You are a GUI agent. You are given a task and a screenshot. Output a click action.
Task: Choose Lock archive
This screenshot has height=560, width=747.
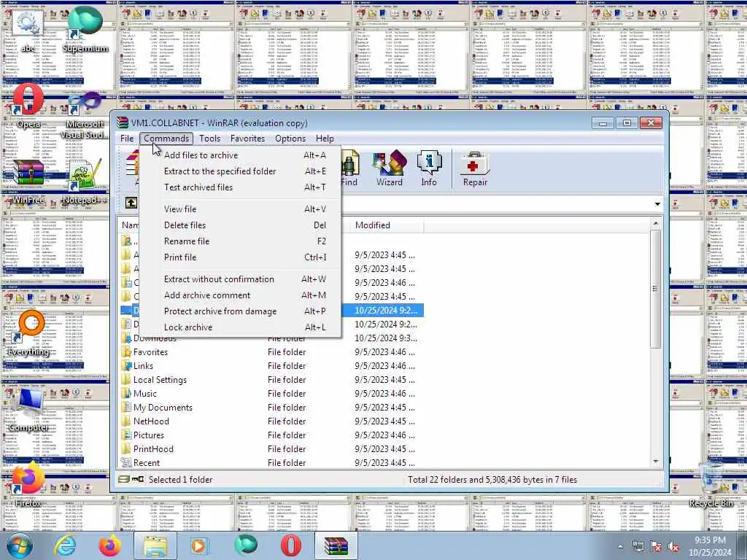[241, 327]
